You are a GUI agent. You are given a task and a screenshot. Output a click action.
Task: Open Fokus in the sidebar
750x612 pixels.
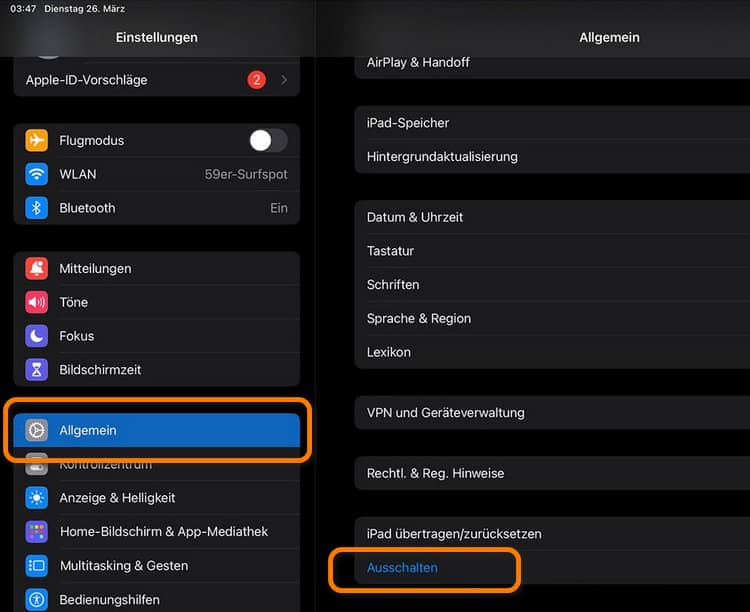coord(157,336)
